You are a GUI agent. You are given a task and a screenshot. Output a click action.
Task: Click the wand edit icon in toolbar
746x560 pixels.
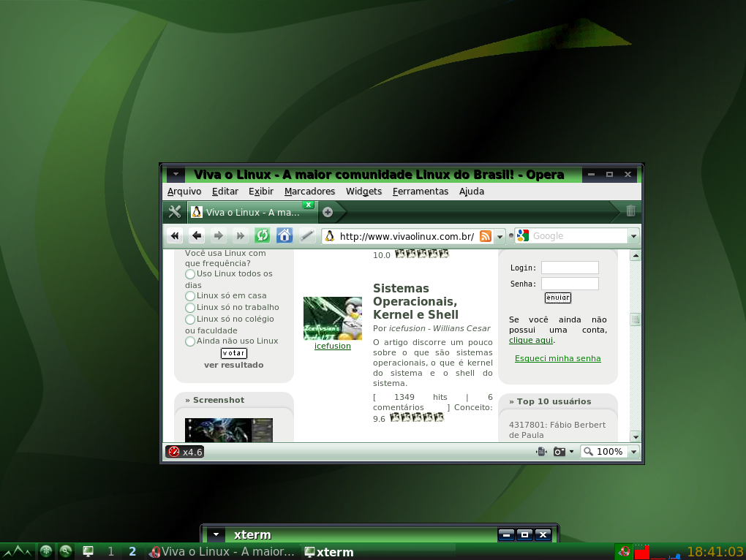click(x=307, y=236)
